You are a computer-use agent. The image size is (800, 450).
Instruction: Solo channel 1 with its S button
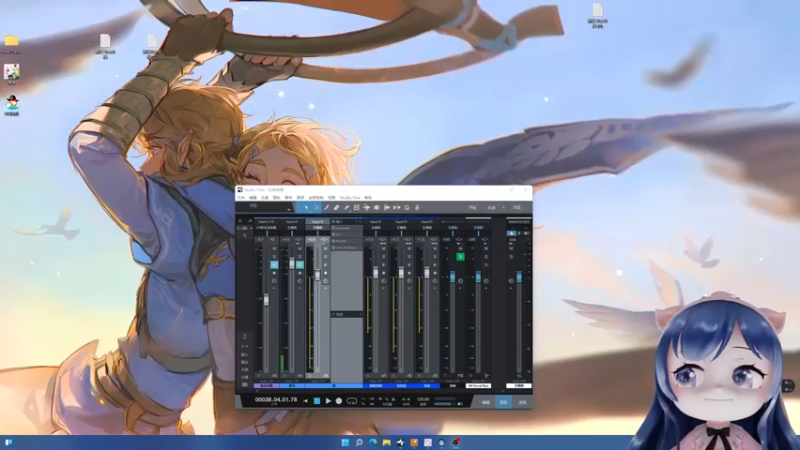[274, 256]
